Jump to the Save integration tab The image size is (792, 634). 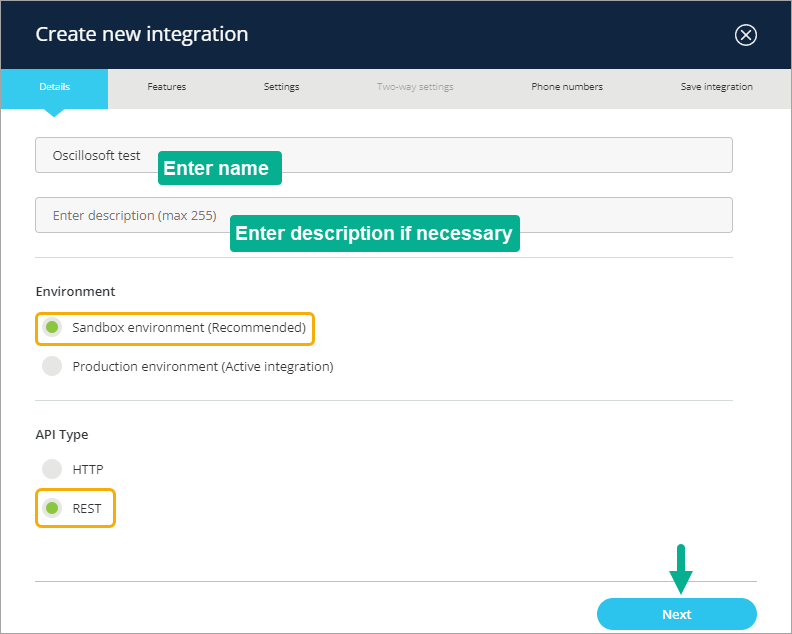pos(716,87)
